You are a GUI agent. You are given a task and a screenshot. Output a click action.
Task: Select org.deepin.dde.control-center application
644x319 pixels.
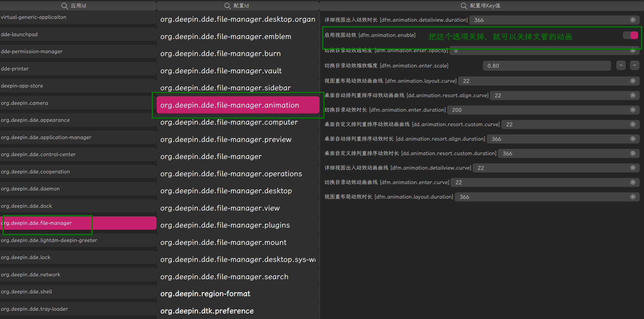tap(78, 154)
